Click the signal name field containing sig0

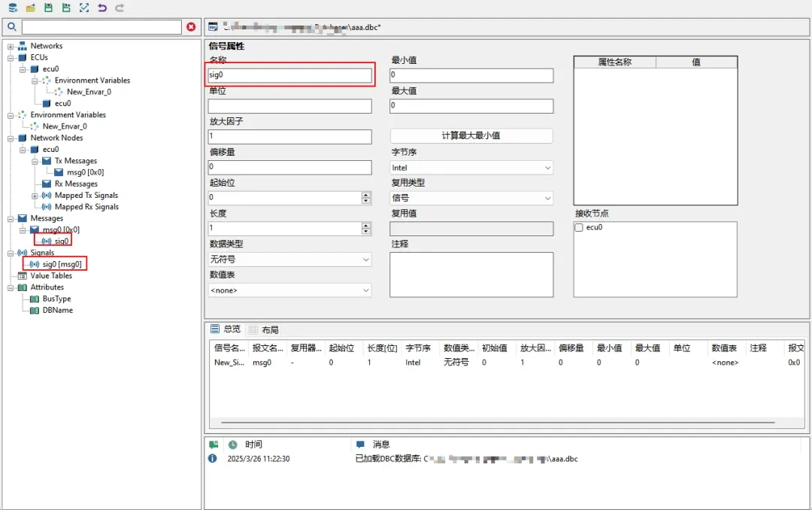point(289,75)
